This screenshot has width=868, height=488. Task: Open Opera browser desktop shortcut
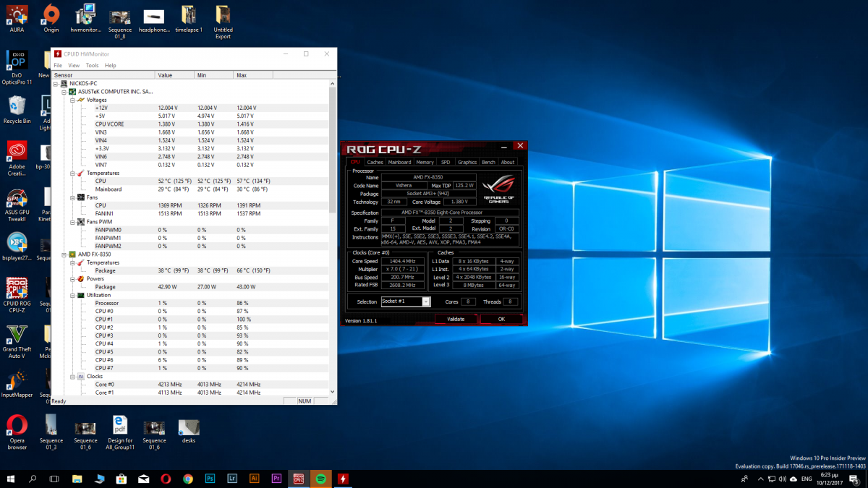(x=17, y=432)
